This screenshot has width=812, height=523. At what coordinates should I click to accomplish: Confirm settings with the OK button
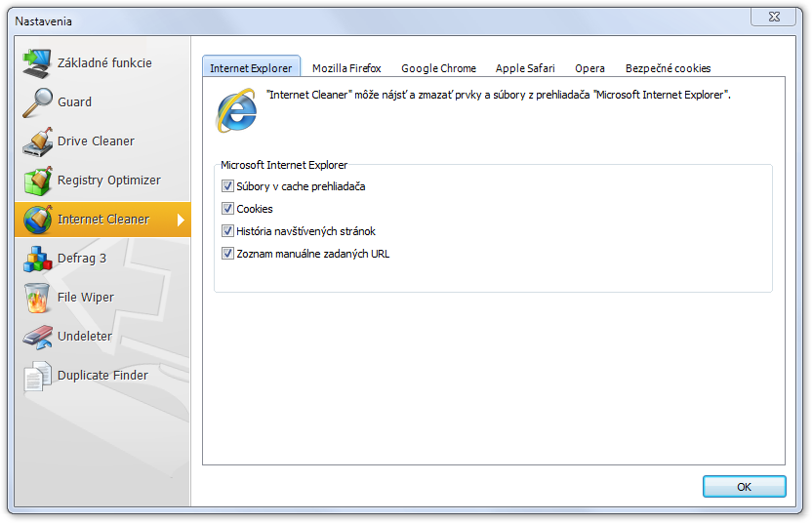click(x=744, y=487)
